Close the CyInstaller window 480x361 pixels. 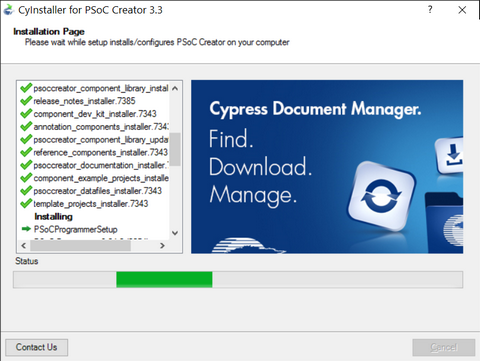tap(462, 10)
